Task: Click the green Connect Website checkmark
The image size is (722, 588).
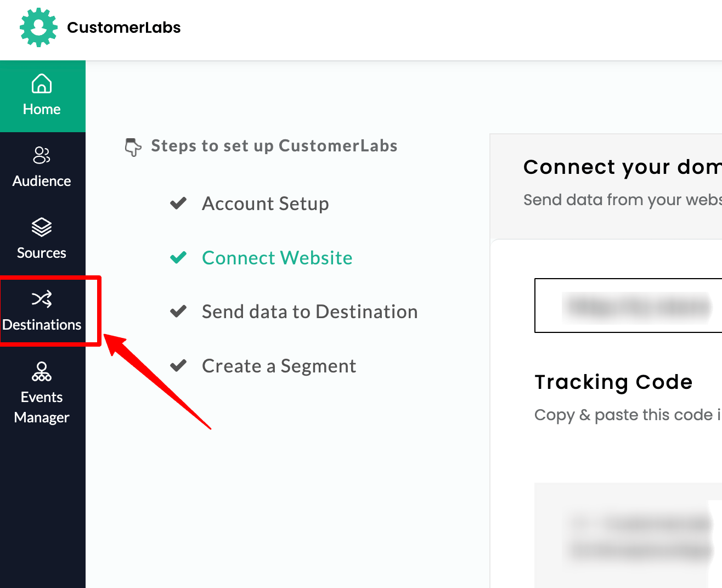Action: 178,257
